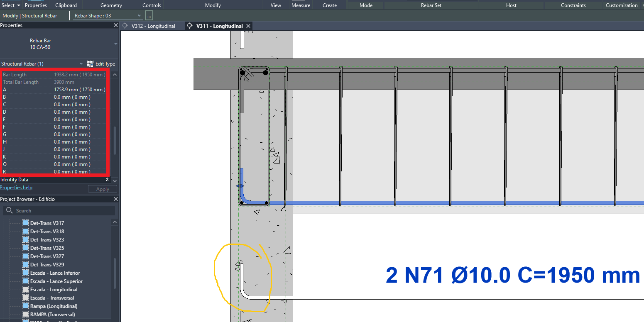Viewport: 644px width, 322px height.
Task: Click the rebar tag 2 N71 Ø10.0 C=1950 mm
Action: click(513, 276)
